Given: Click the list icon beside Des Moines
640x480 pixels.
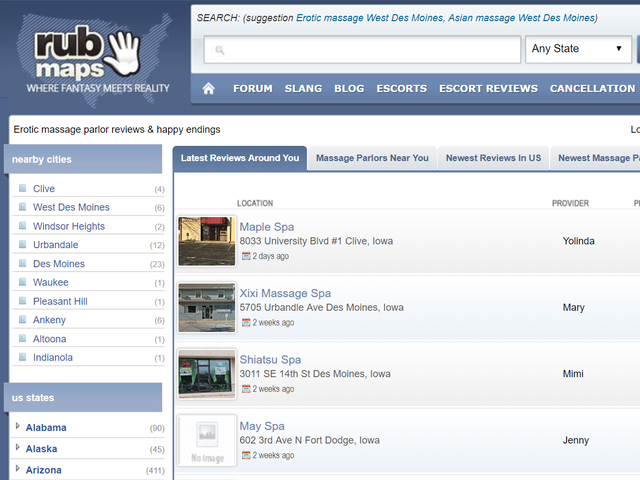Looking at the screenshot, I should 22,263.
